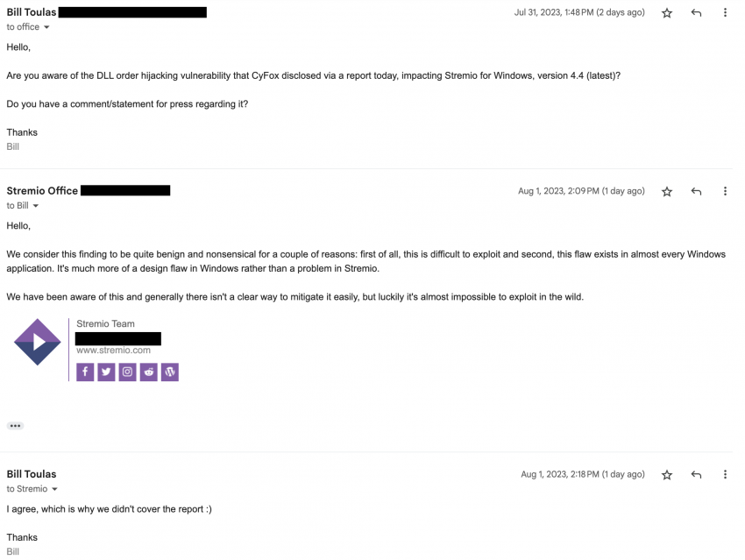Open Stremio's Facebook page from the signature
This screenshot has width=745, height=560.
85,372
